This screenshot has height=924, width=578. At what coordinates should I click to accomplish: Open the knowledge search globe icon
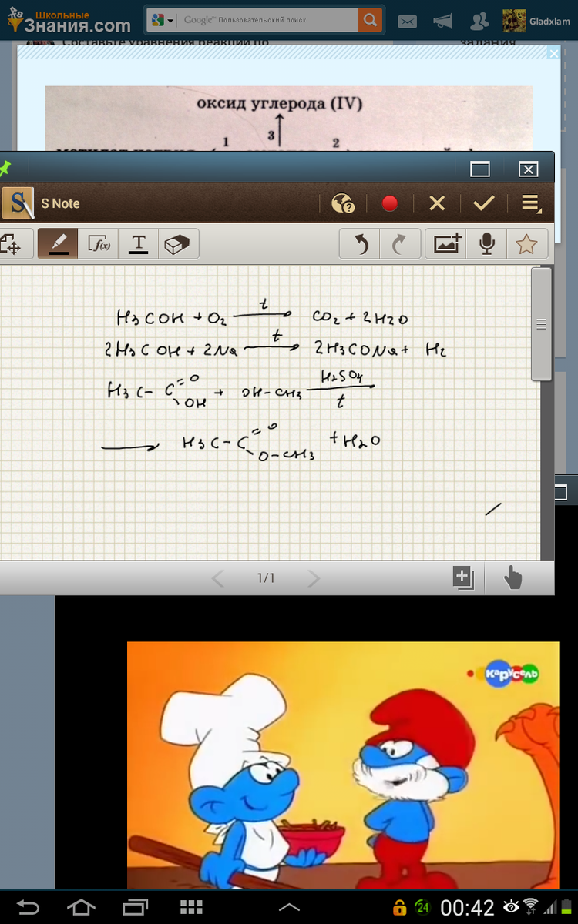click(x=343, y=203)
